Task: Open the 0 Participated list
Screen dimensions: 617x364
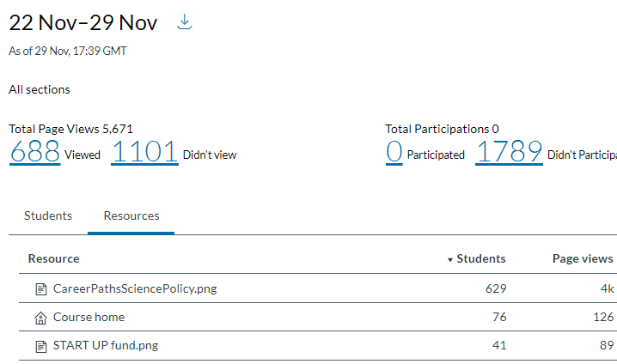Action: click(x=394, y=152)
